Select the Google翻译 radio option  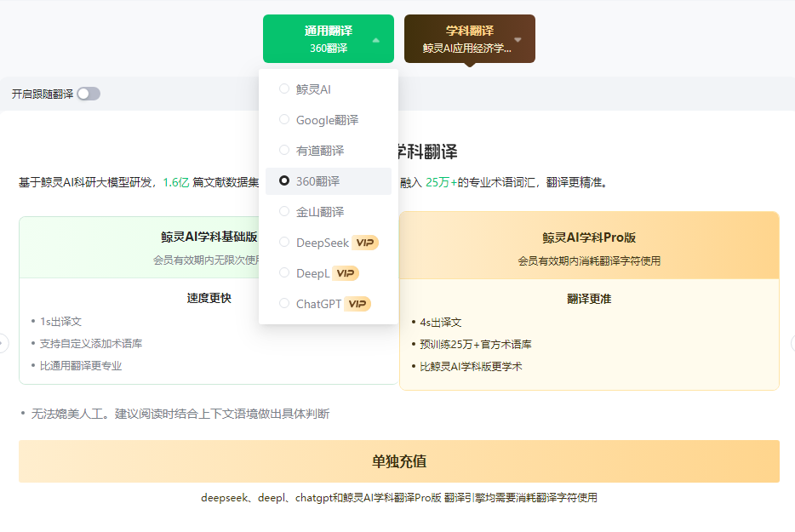tap(284, 120)
